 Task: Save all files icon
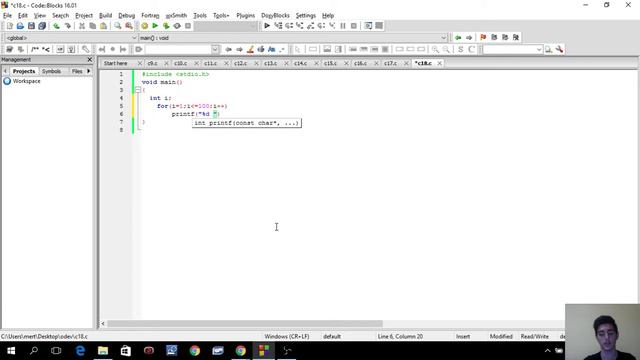42,26
